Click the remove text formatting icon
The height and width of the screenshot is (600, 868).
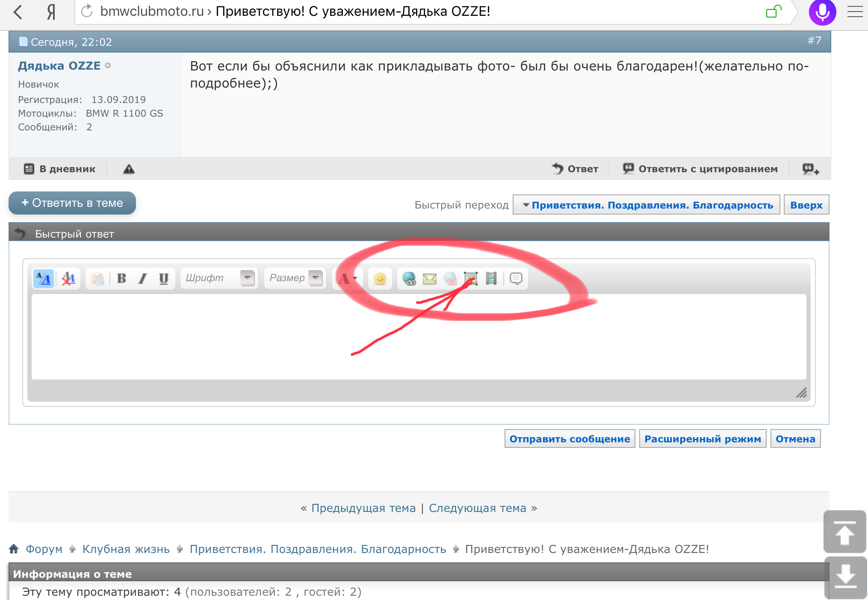click(68, 279)
